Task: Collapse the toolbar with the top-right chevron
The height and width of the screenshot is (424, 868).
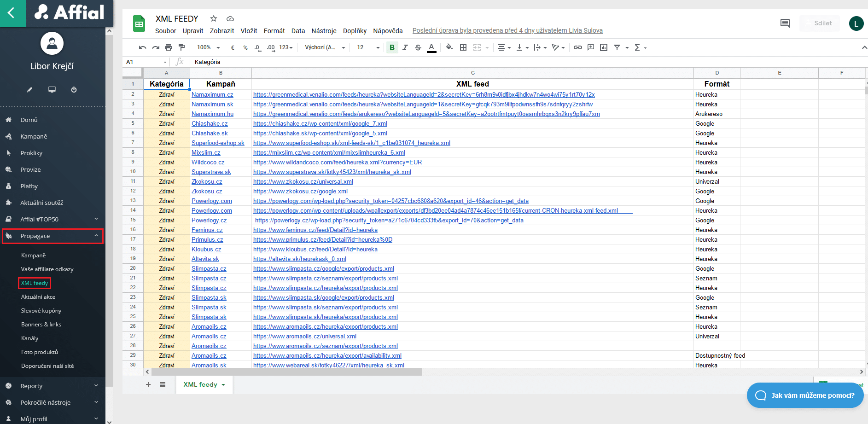Action: tap(864, 47)
